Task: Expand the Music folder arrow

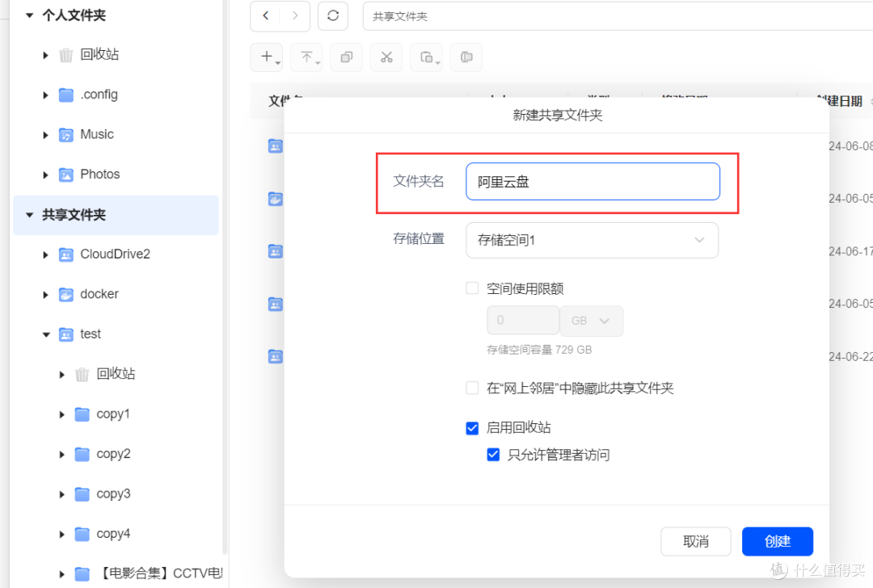Action: 45,135
